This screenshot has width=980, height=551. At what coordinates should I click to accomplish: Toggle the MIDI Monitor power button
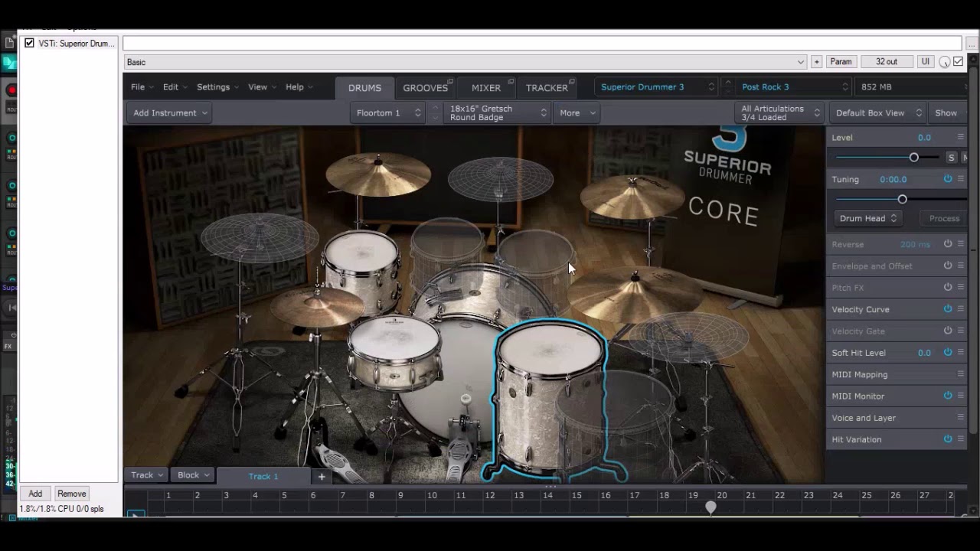pyautogui.click(x=948, y=396)
